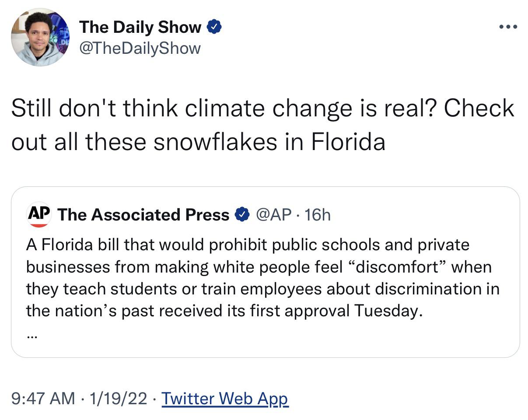The height and width of the screenshot is (420, 528).
Task: Click the 1/19/22 tweet date
Action: tap(118, 399)
